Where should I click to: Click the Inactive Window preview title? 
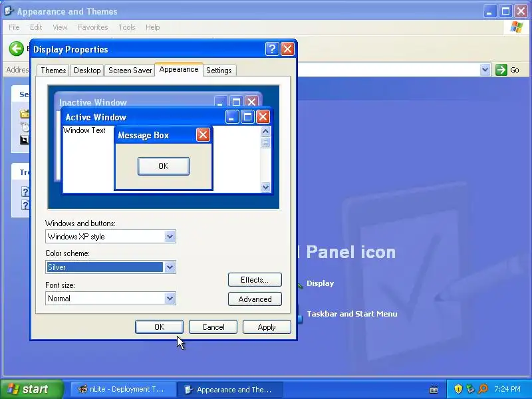click(x=93, y=102)
